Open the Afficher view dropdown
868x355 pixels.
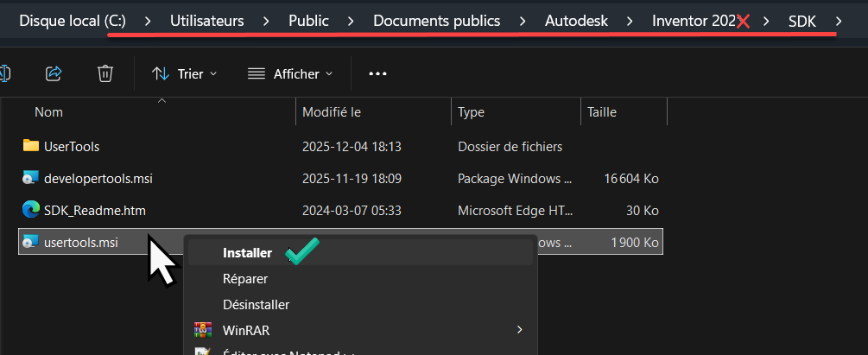(x=289, y=73)
